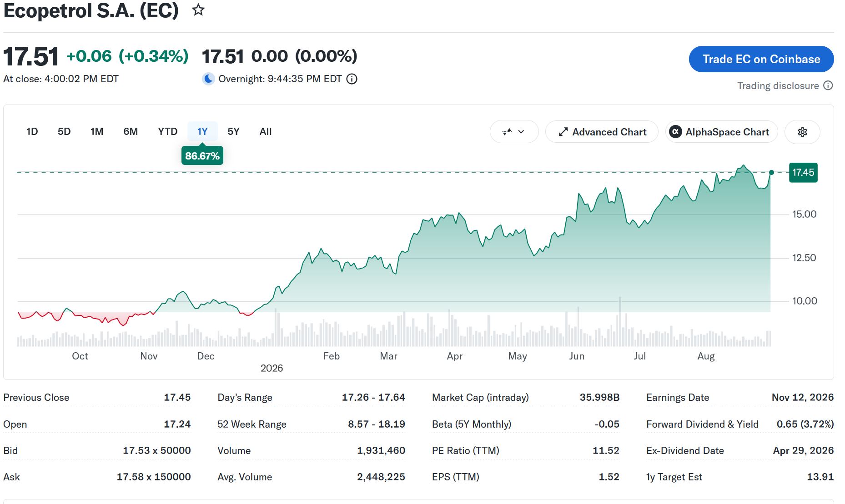Click the 86.67% return badge
845x504 pixels.
click(202, 156)
